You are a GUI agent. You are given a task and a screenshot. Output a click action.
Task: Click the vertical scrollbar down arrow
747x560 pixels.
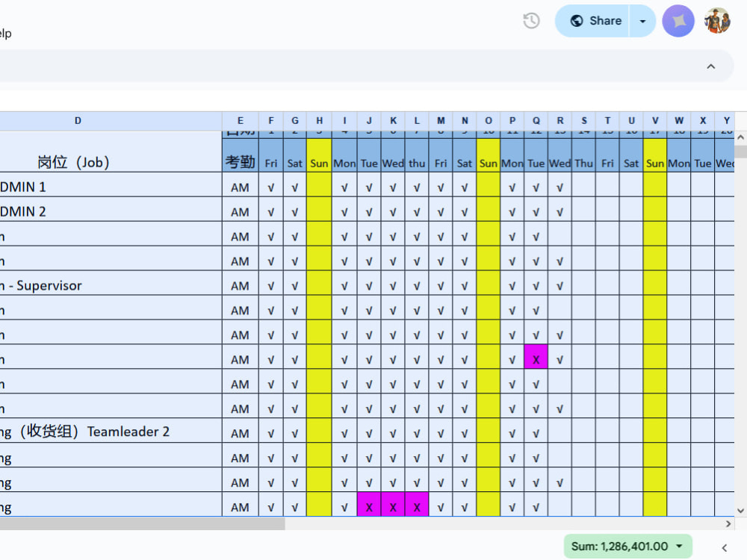[x=740, y=511]
